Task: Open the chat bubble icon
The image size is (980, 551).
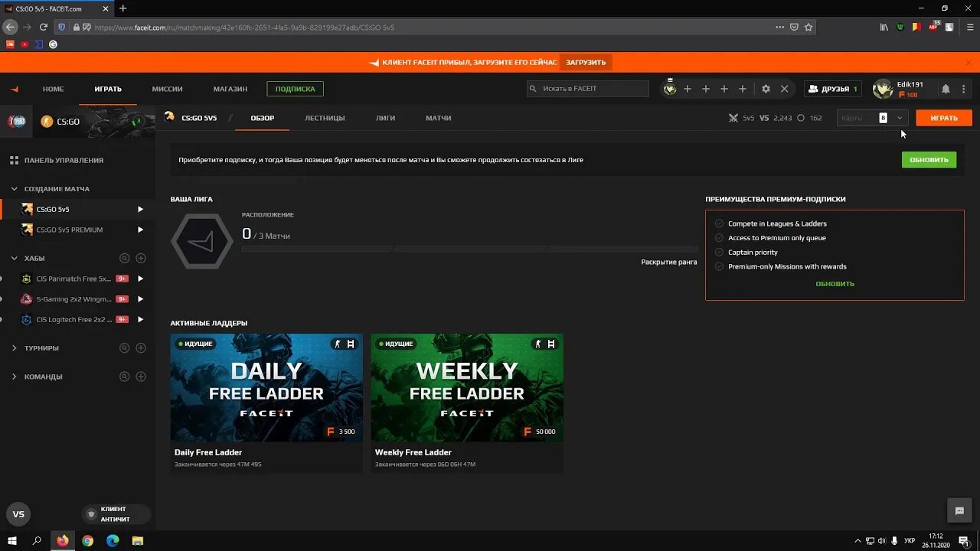Action: [x=958, y=510]
